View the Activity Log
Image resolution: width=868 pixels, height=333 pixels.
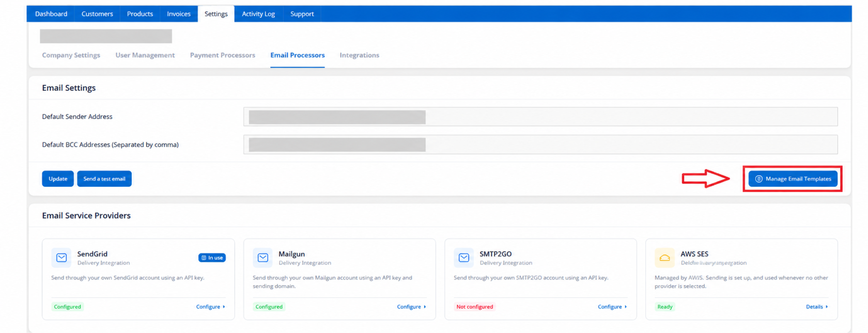click(x=258, y=14)
